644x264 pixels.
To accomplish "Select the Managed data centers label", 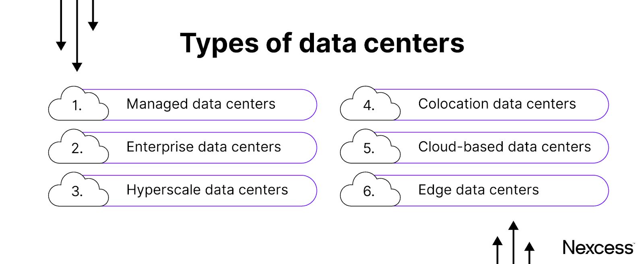I will pyautogui.click(x=201, y=104).
